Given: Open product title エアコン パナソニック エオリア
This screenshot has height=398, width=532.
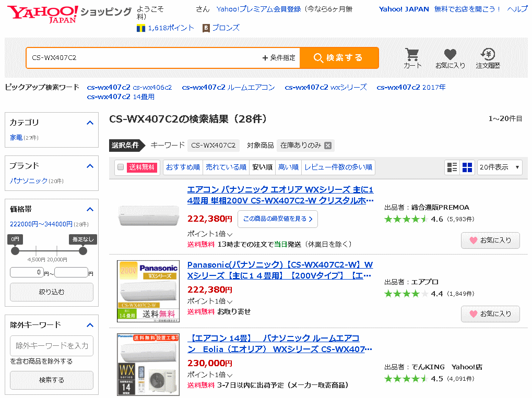Looking at the screenshot, I should tap(280, 195).
